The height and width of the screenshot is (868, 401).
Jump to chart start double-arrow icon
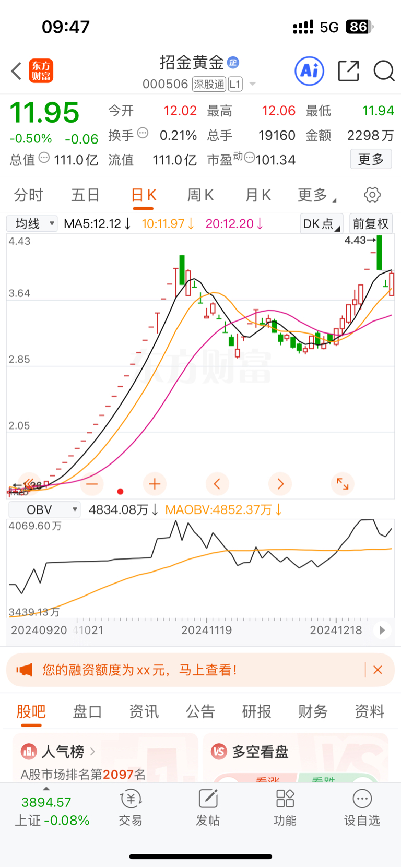29,484
